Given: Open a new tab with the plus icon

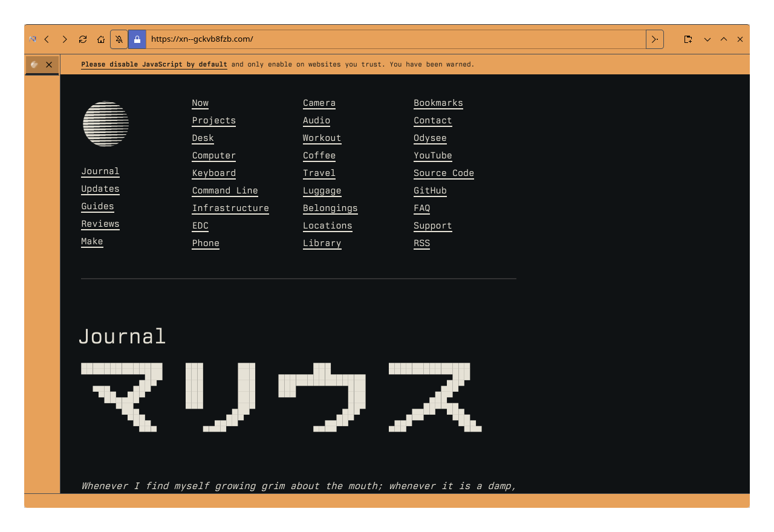Looking at the screenshot, I should tap(688, 39).
